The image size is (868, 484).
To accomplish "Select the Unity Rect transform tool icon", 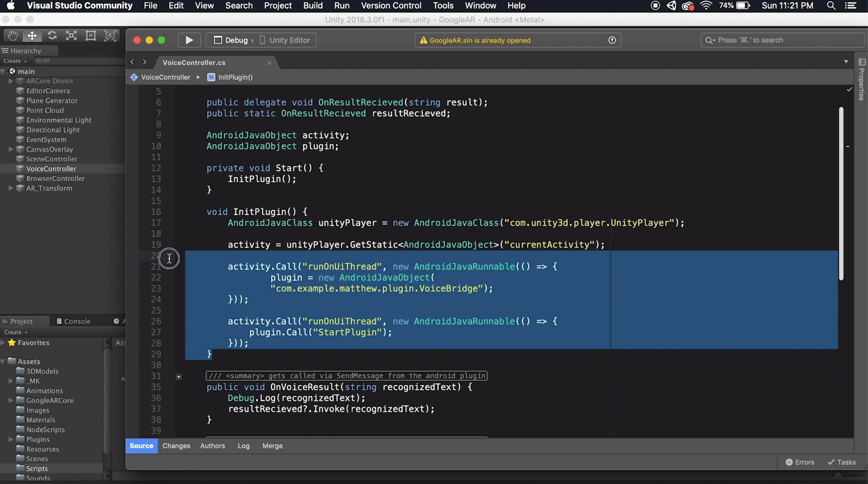I will (90, 35).
